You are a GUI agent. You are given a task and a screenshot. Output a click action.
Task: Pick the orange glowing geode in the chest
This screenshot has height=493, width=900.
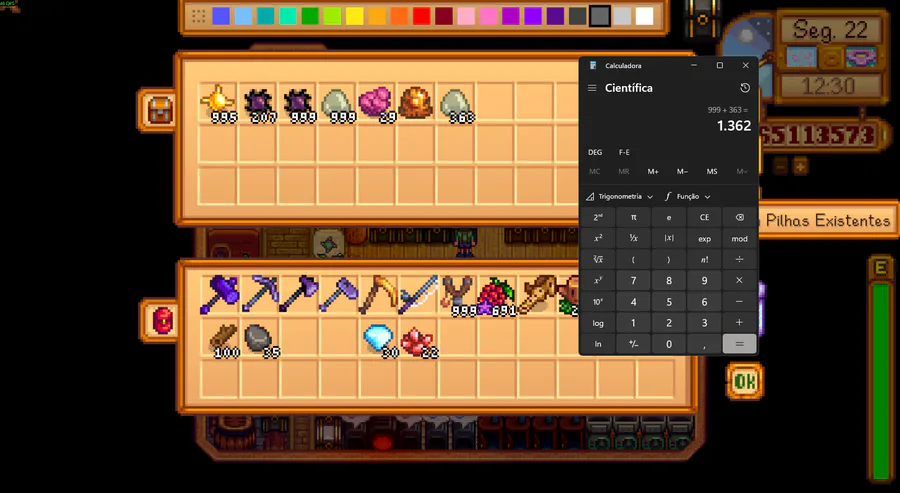416,103
